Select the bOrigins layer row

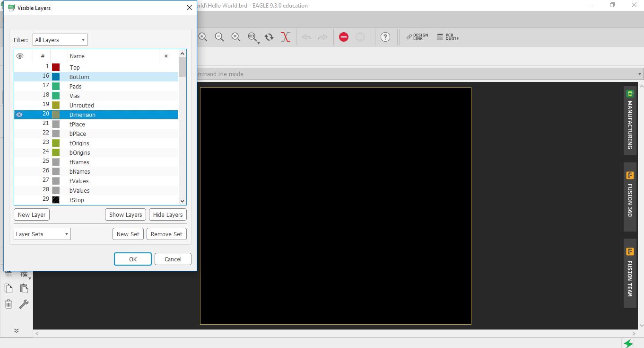tap(96, 152)
